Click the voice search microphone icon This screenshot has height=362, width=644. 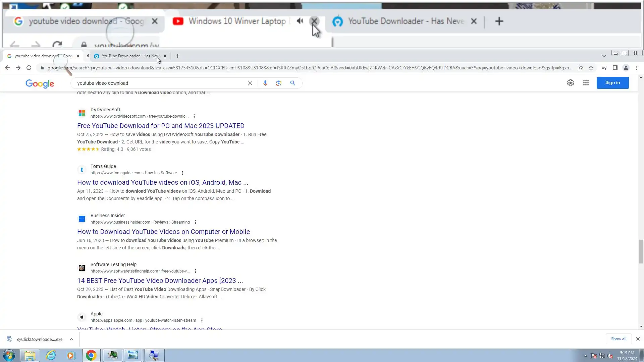(265, 83)
